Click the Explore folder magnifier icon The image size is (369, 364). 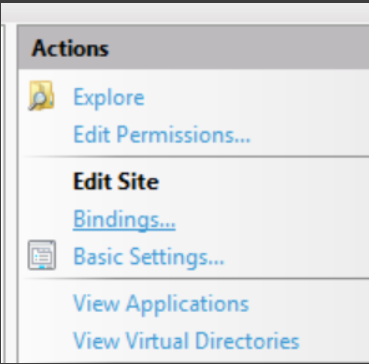tap(41, 96)
